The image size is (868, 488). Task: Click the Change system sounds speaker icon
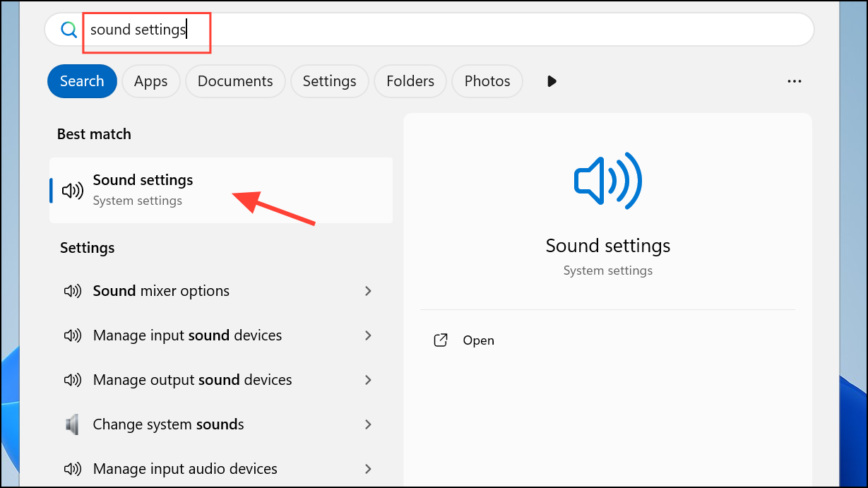tap(72, 424)
